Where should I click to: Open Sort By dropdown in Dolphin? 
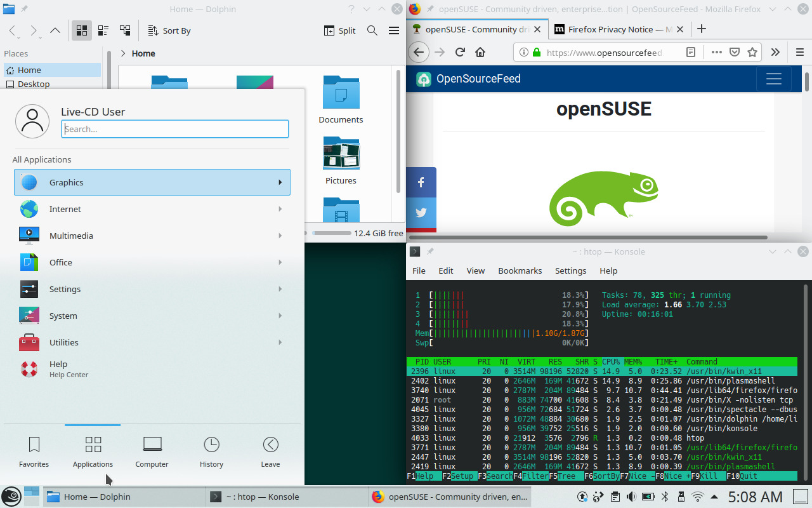(x=169, y=30)
